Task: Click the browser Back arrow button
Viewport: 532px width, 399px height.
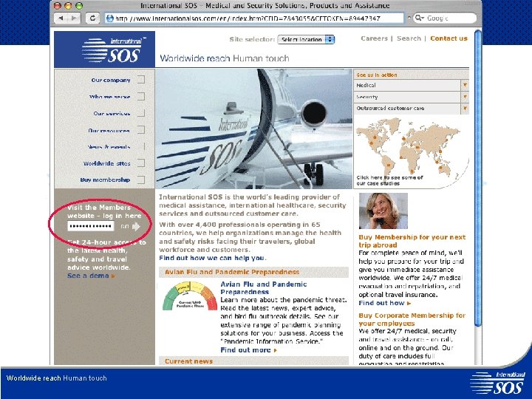Action: 61,18
